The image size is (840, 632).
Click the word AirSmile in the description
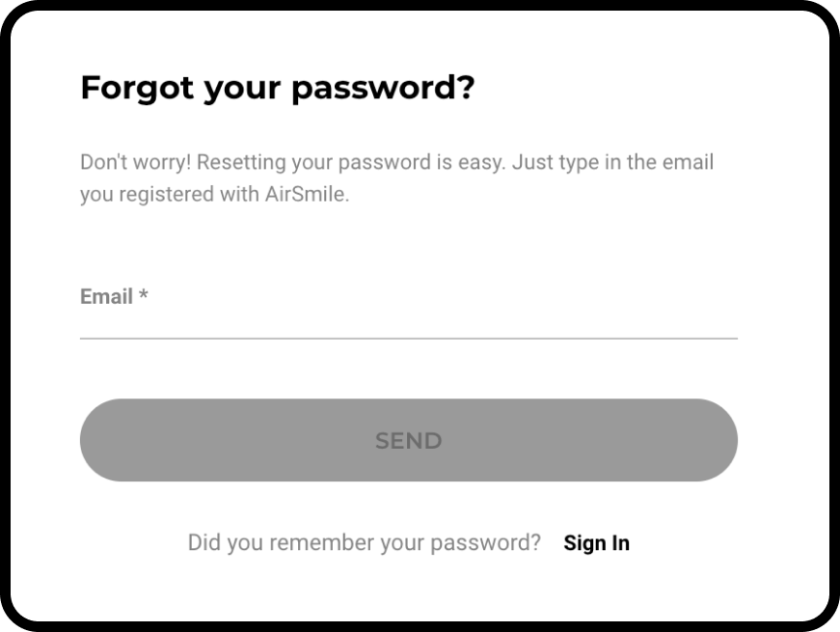point(306,195)
